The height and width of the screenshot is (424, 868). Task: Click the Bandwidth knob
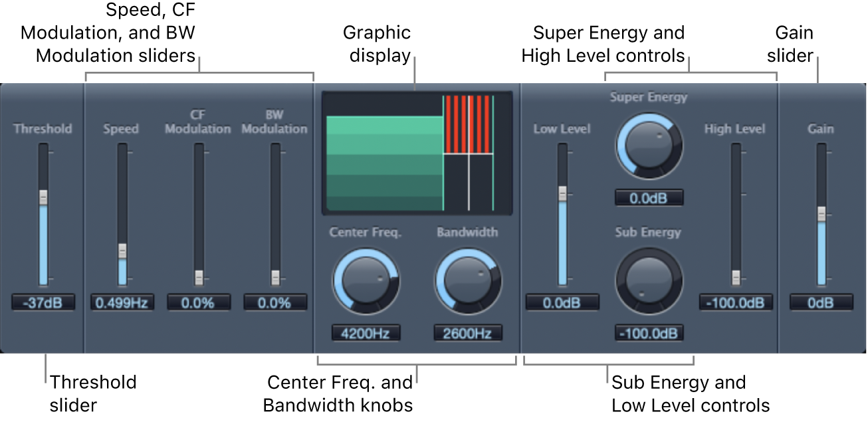tap(467, 282)
